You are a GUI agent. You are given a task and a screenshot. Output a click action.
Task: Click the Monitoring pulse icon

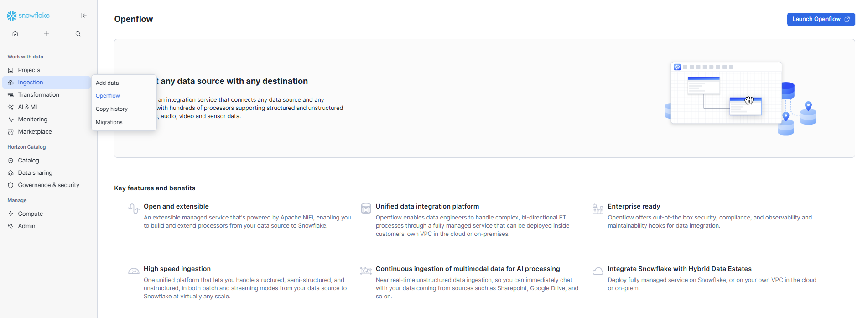pyautogui.click(x=11, y=120)
